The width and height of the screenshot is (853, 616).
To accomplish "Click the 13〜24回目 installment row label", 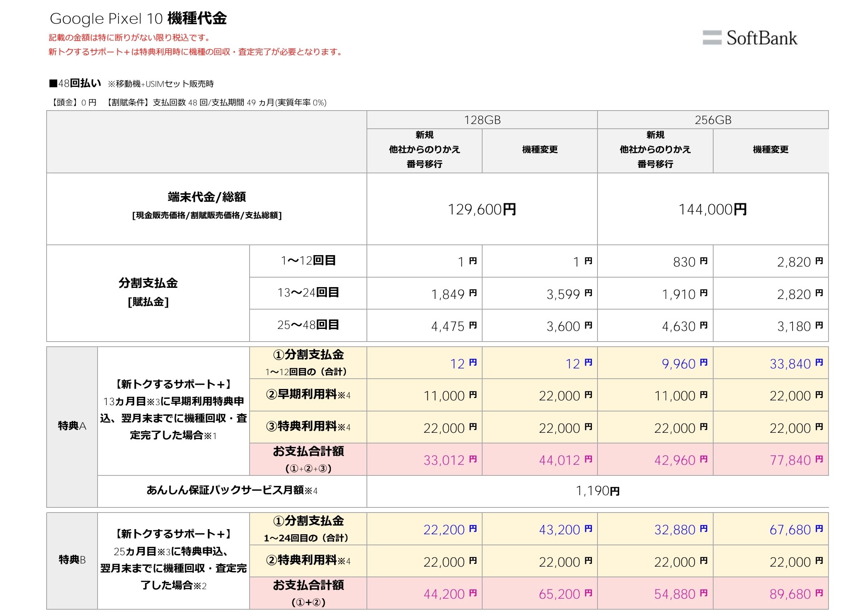I will tap(308, 293).
